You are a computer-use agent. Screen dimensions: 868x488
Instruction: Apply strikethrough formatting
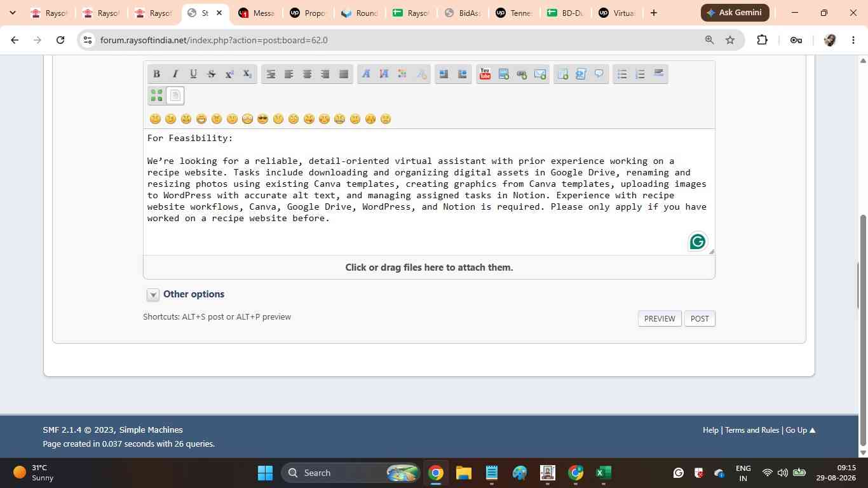tap(212, 74)
